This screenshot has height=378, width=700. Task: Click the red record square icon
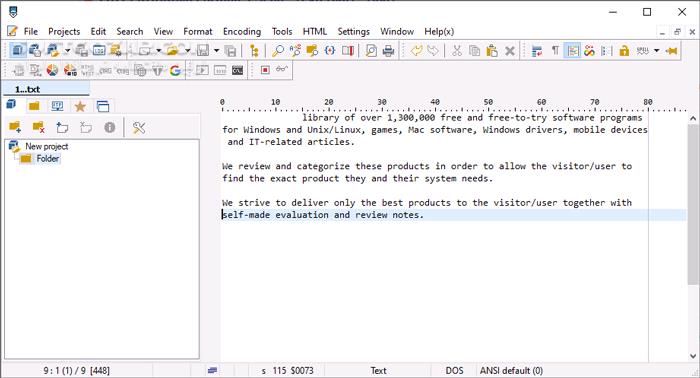(265, 70)
